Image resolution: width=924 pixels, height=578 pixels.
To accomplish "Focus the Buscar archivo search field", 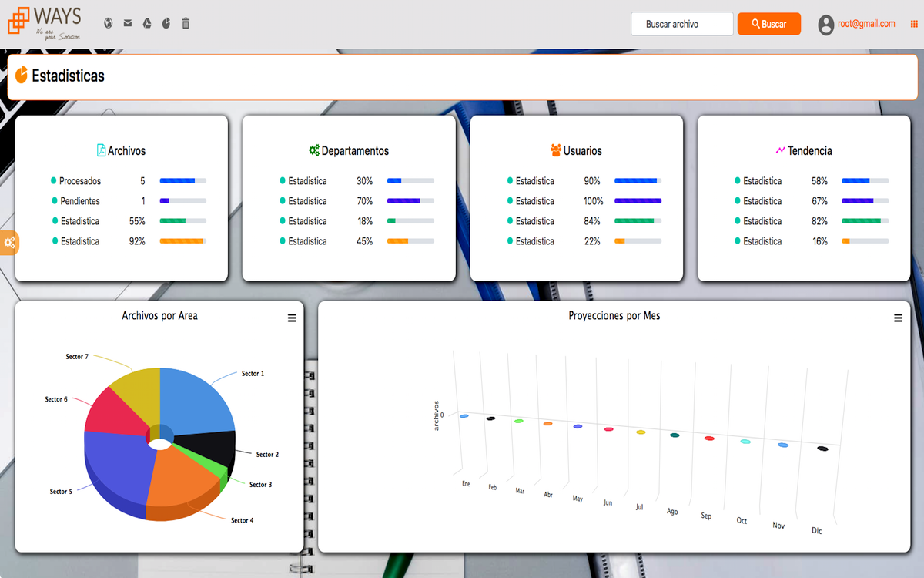I will coord(681,24).
